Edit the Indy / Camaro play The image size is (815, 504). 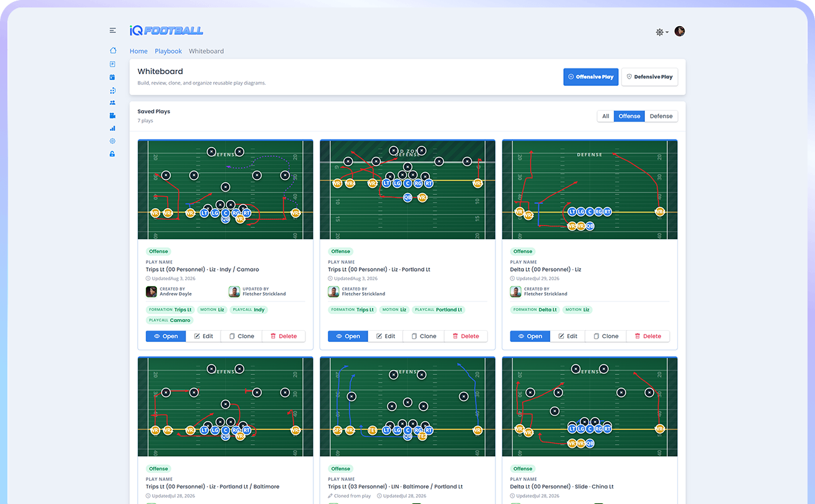[203, 336]
